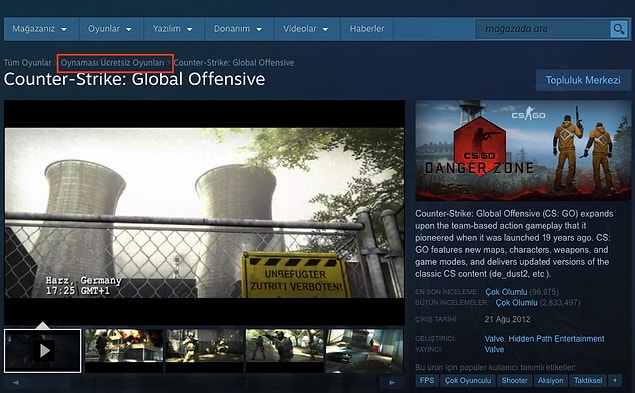
Task: Click the thumbnail strip left arrow
Action: pos(16,382)
